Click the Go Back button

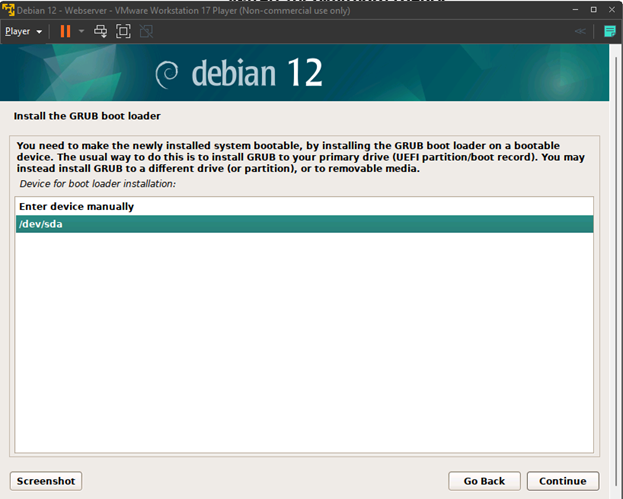(484, 481)
